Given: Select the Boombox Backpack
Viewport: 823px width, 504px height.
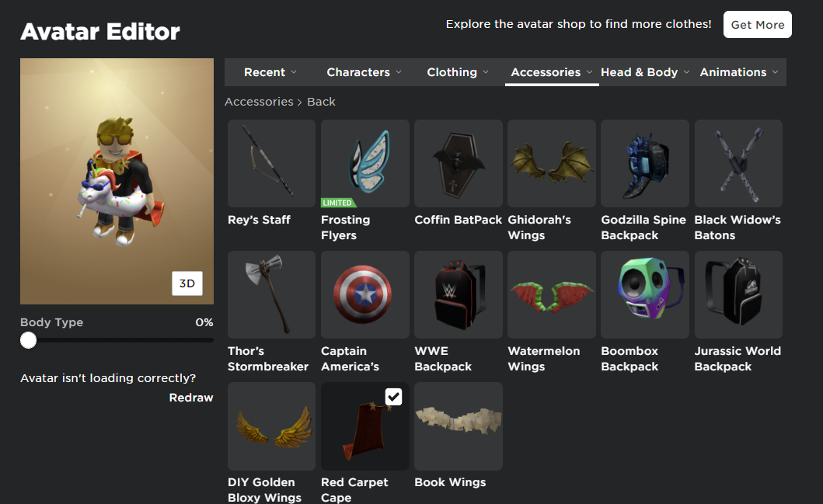Looking at the screenshot, I should 645,294.
